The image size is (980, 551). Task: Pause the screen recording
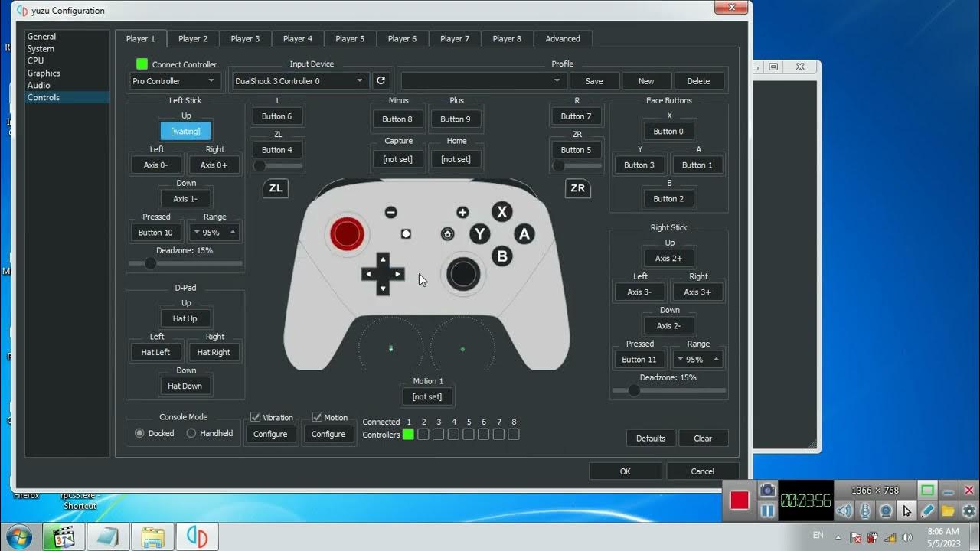pos(766,510)
